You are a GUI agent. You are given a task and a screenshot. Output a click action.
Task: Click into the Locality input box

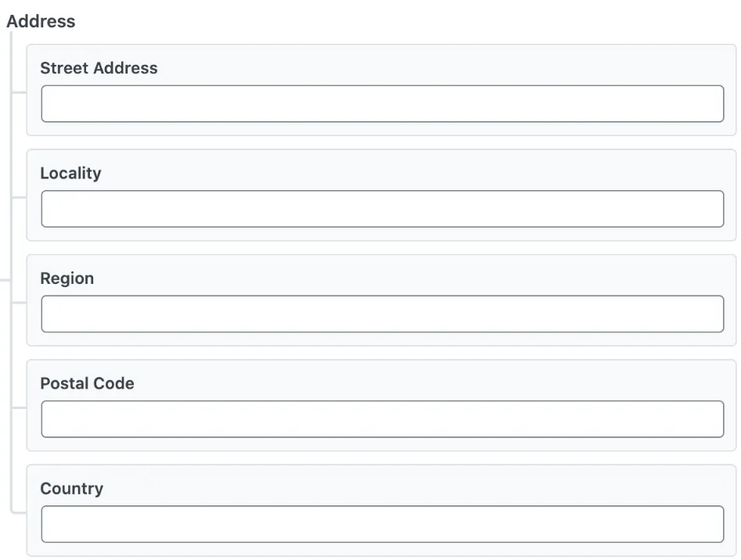383,209
